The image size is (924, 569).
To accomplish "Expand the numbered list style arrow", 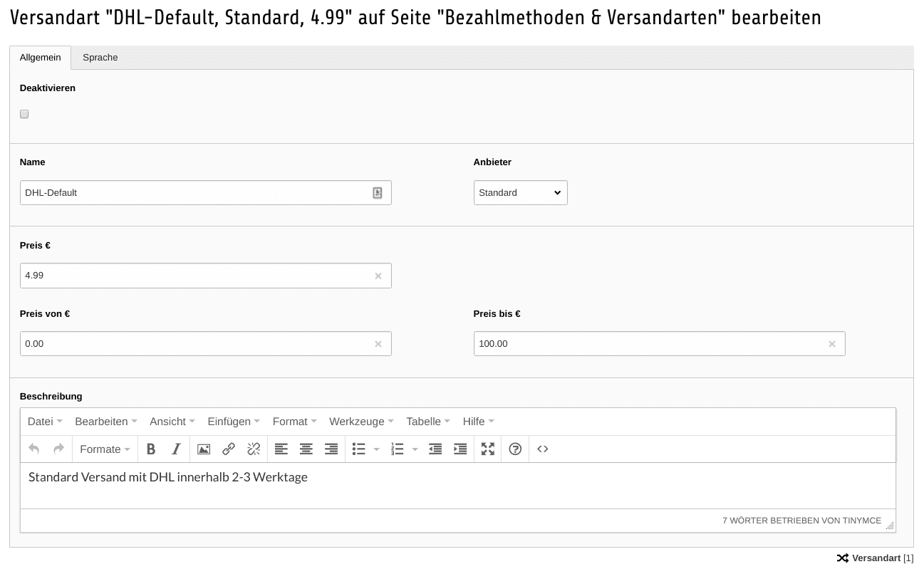I will (415, 449).
